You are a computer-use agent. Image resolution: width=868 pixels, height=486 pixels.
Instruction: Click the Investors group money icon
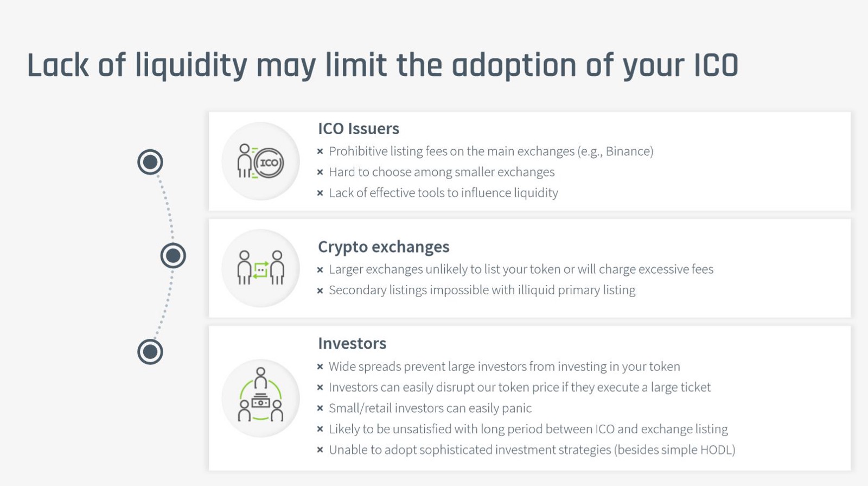click(x=261, y=398)
